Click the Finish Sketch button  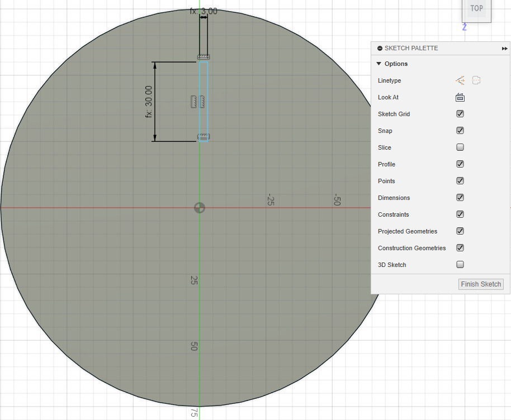480,284
